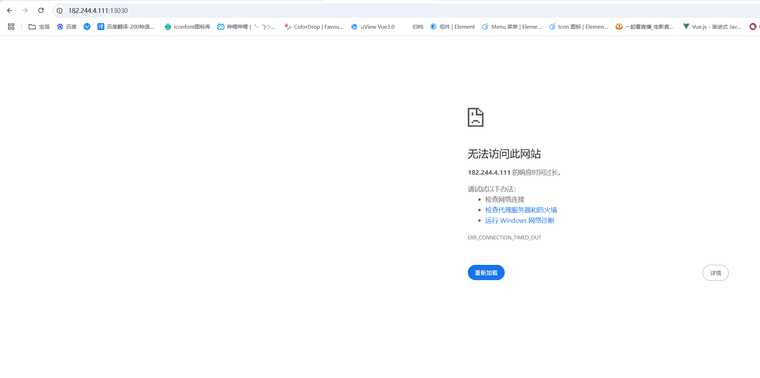Click the 请试试以下办法 text

pyautogui.click(x=492, y=189)
